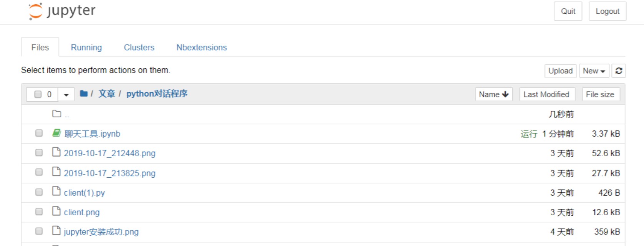
Task: Click file icon beside client(1).py
Action: click(56, 191)
